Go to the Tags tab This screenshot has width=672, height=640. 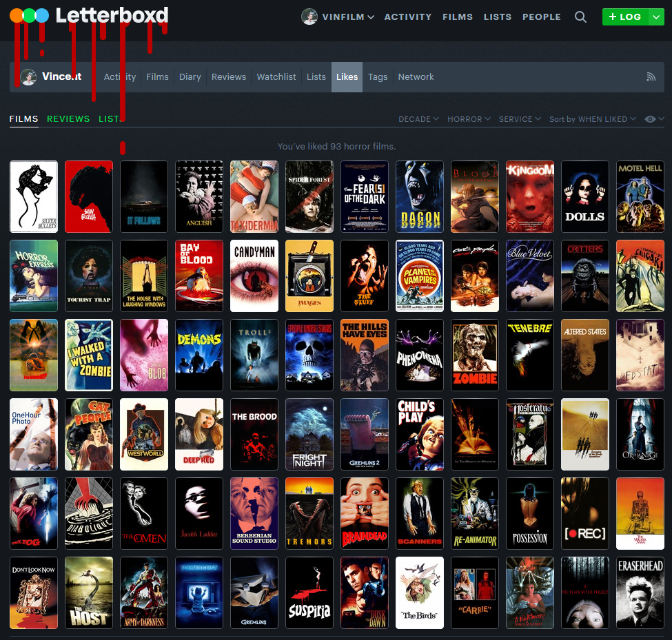(378, 76)
